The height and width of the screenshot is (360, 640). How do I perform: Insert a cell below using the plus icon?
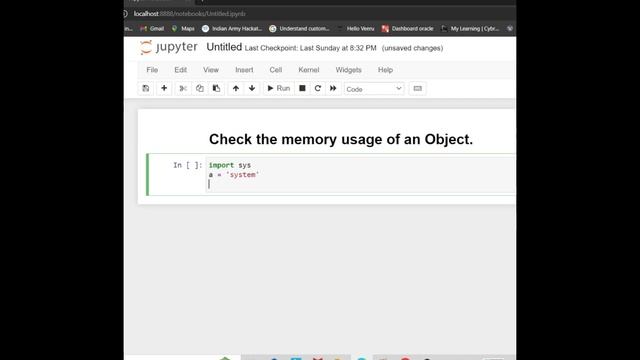[x=164, y=89]
